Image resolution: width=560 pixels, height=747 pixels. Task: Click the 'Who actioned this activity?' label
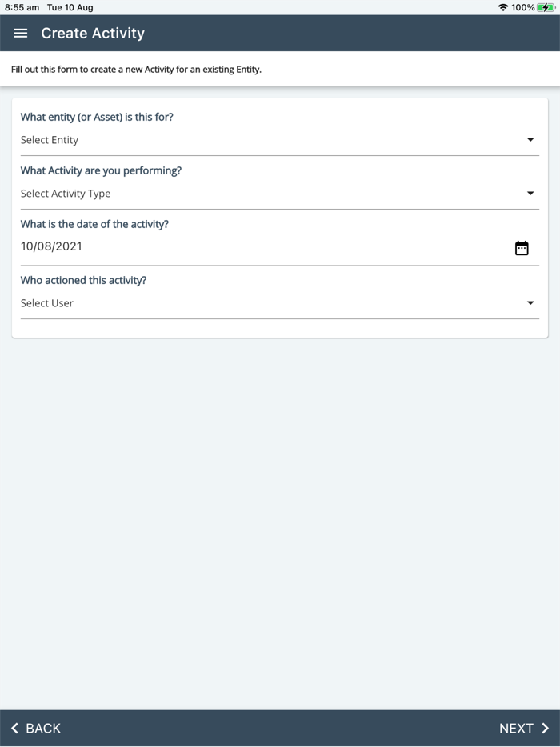click(83, 280)
